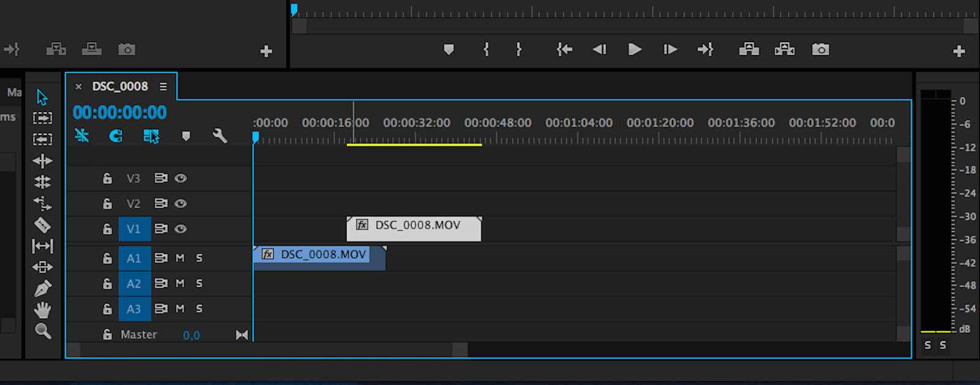
Task: Add marker in Program Monitor
Action: coord(449,50)
